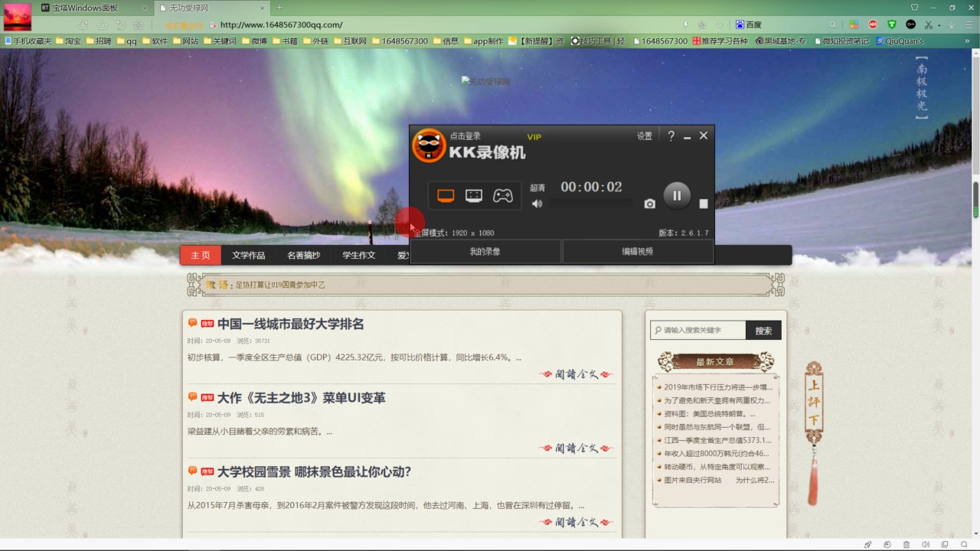
Task: Click the browser search magnifier icon
Action: coord(833,24)
